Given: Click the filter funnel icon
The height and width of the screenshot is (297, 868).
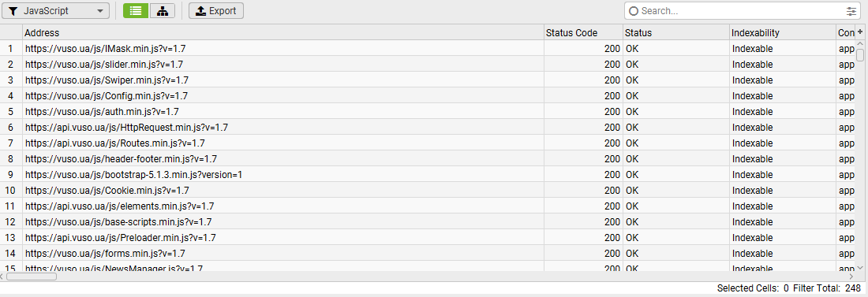Looking at the screenshot, I should pos(13,10).
